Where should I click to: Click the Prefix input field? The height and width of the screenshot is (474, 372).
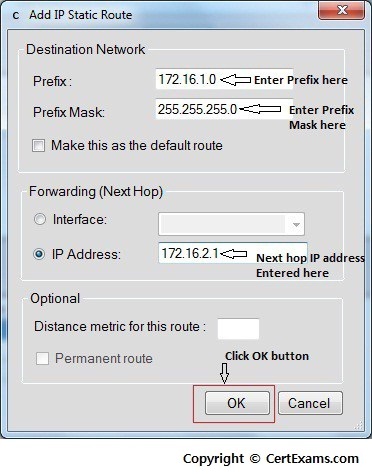point(224,79)
